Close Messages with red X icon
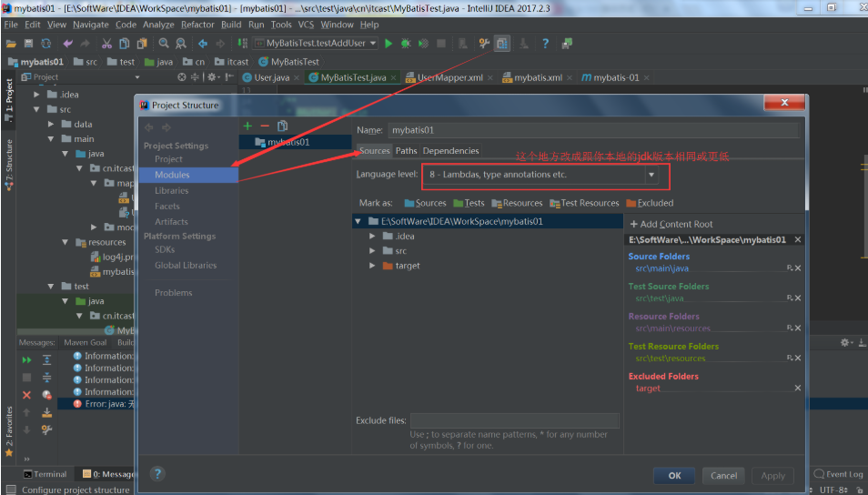The width and height of the screenshot is (868, 495). (x=26, y=395)
